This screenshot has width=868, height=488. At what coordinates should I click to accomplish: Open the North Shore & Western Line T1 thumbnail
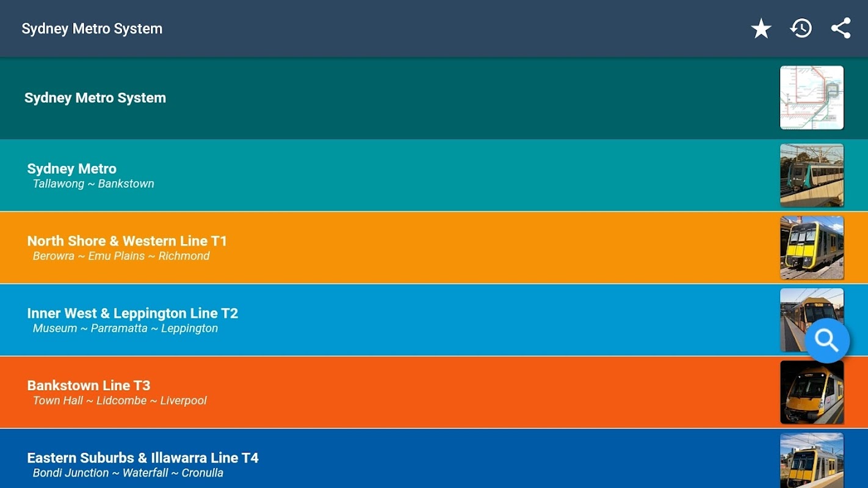coord(812,248)
